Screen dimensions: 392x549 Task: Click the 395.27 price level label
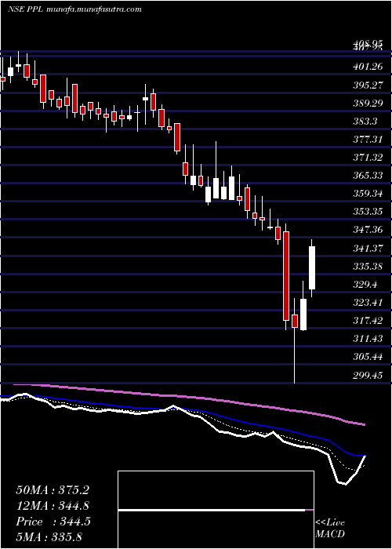coord(368,85)
